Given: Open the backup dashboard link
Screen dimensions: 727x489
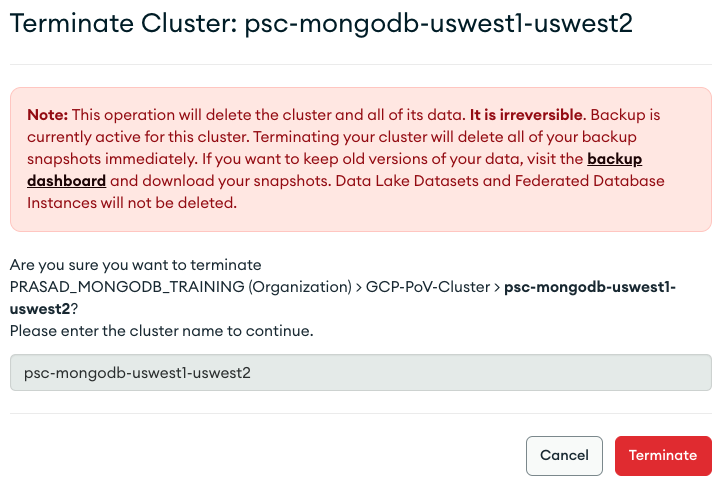Looking at the screenshot, I should 614,159.
